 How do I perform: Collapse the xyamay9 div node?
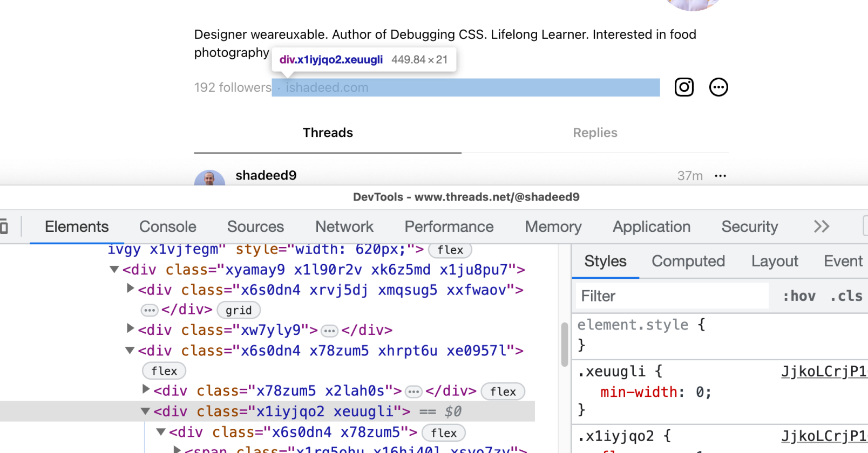coord(114,270)
